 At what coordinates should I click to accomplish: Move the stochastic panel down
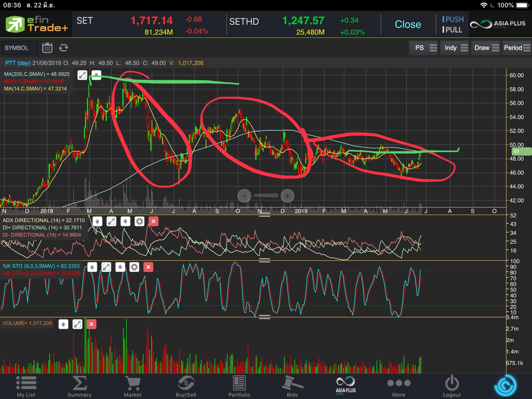tap(120, 267)
